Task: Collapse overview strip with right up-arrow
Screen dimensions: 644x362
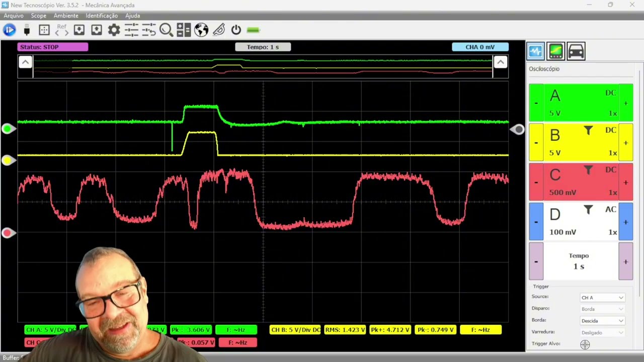Action: click(500, 62)
